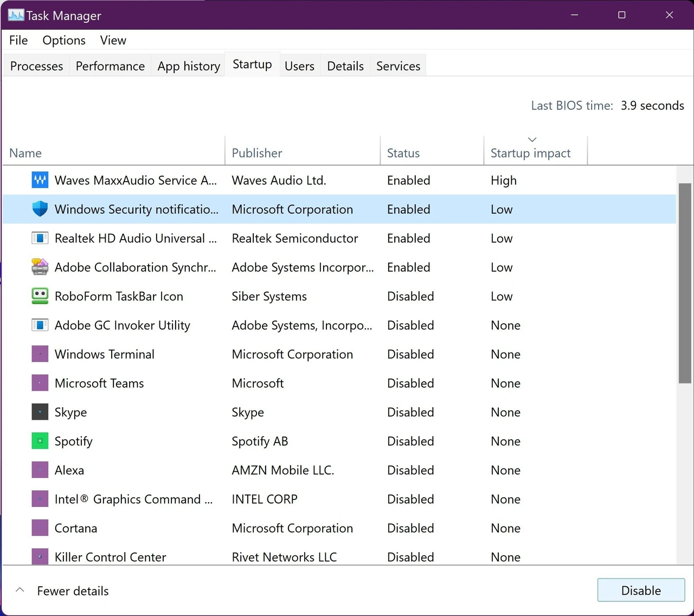Image resolution: width=694 pixels, height=616 pixels.
Task: Select the Killer Control Center entry name
Action: coord(110,557)
